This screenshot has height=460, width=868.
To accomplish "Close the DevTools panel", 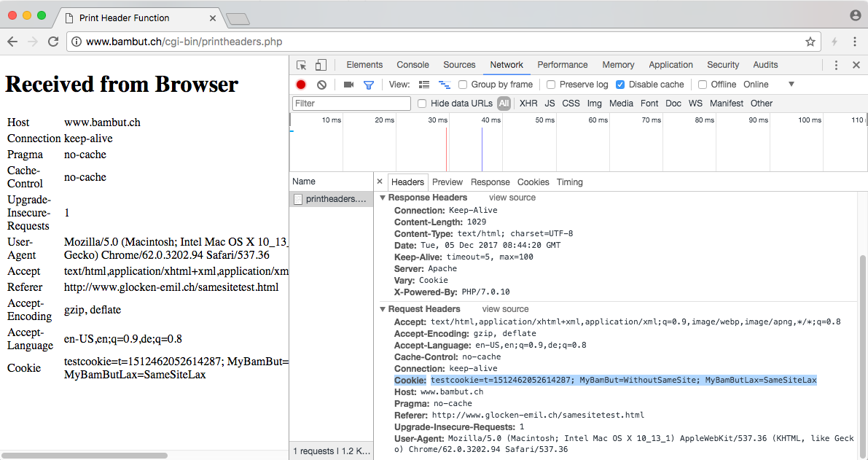I will (x=856, y=66).
